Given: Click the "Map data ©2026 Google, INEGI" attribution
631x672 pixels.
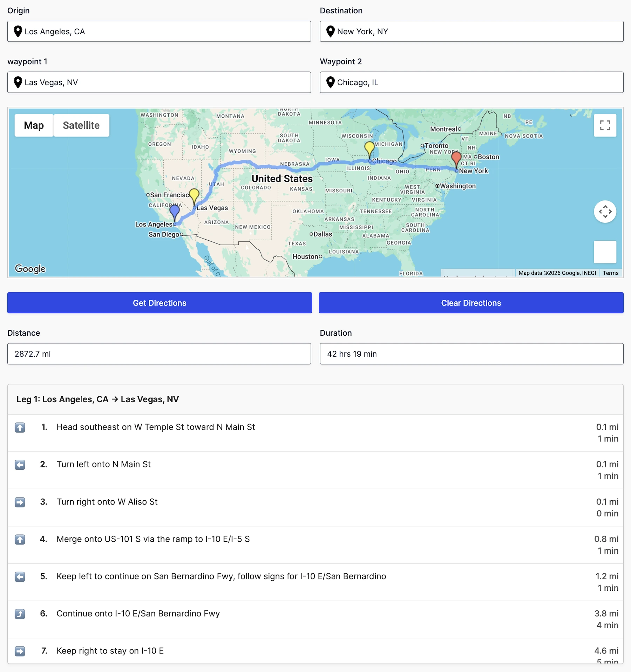Looking at the screenshot, I should click(557, 273).
